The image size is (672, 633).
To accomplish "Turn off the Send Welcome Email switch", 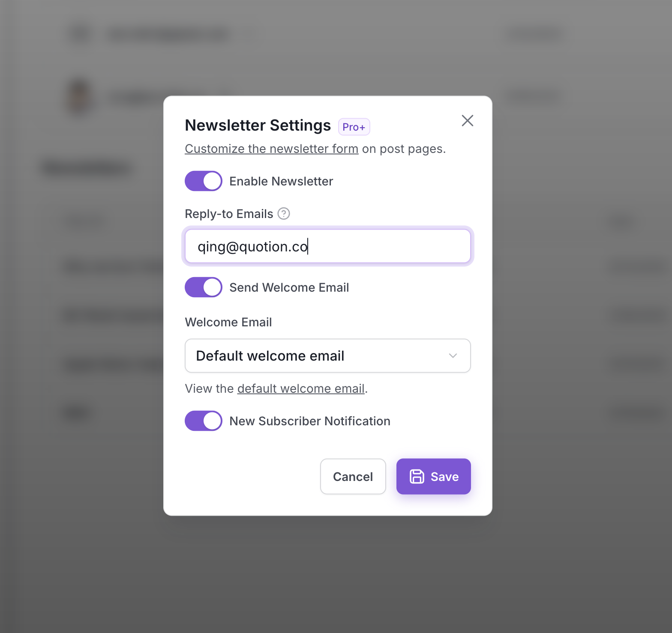I will pos(204,287).
